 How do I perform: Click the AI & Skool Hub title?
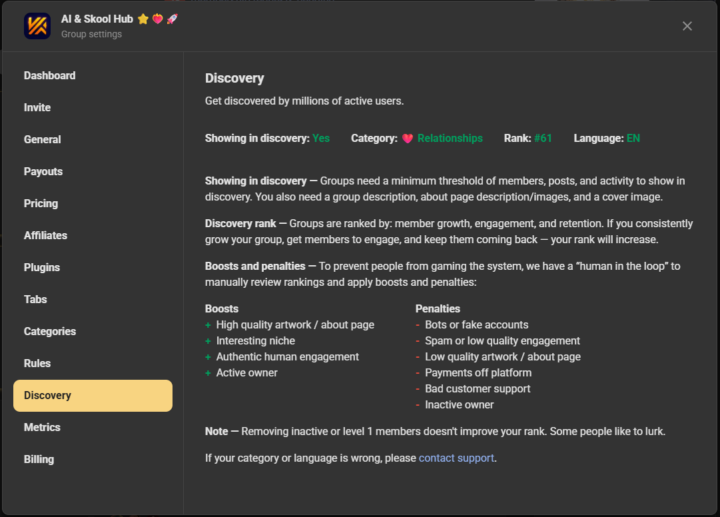(x=97, y=19)
